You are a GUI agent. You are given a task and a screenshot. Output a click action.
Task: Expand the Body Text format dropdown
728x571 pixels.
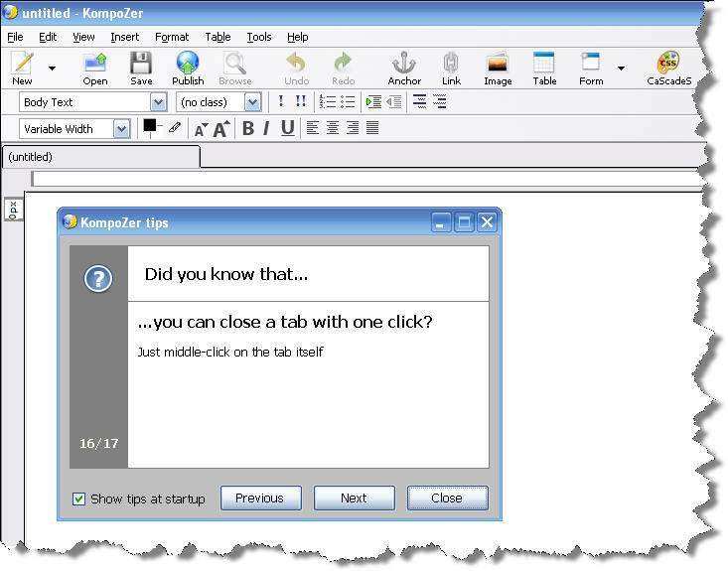click(158, 102)
